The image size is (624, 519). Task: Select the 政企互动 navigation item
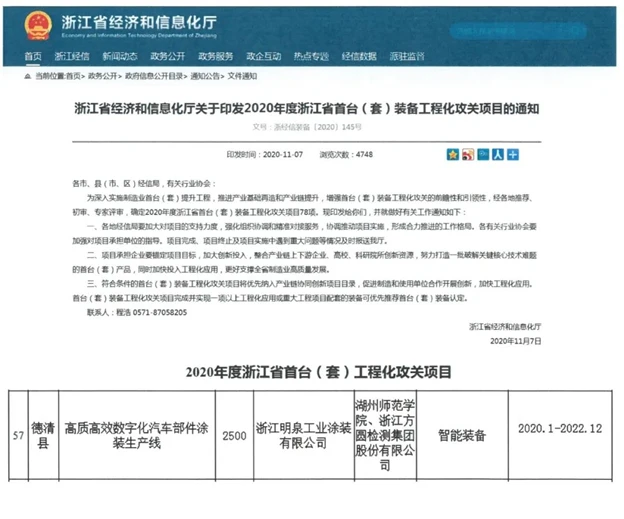pyautogui.click(x=263, y=56)
